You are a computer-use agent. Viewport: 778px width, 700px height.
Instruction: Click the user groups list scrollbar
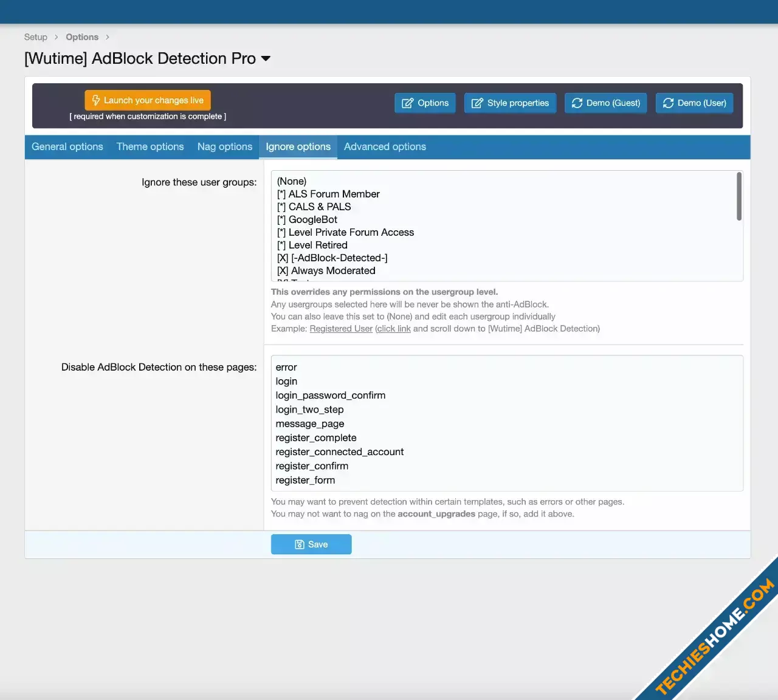click(x=739, y=196)
